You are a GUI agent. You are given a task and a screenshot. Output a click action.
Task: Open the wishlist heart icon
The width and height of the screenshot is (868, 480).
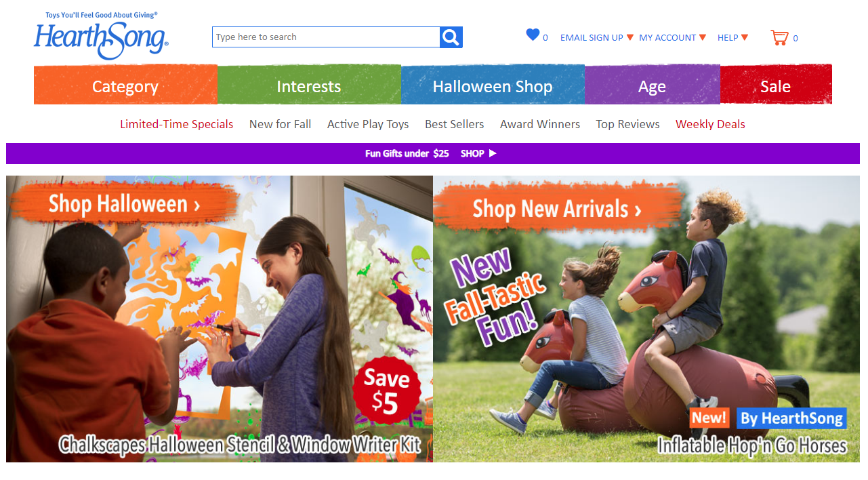533,35
